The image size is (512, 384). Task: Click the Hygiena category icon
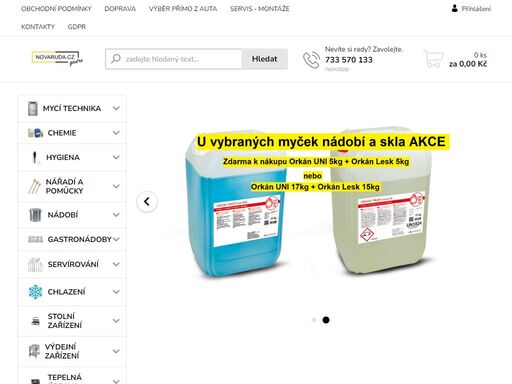[35, 157]
